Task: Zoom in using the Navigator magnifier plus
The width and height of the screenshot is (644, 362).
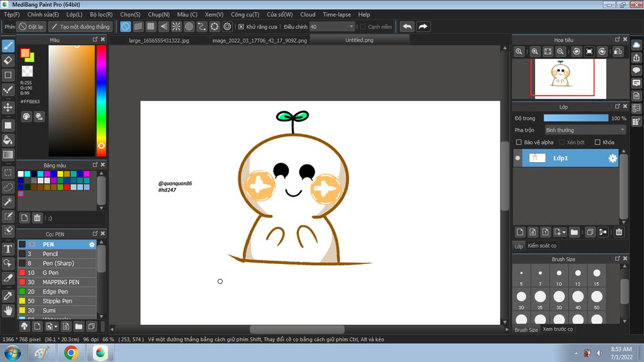Action: pos(535,52)
